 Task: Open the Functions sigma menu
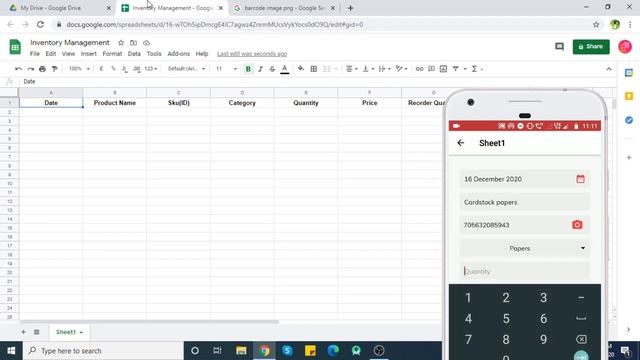474,69
